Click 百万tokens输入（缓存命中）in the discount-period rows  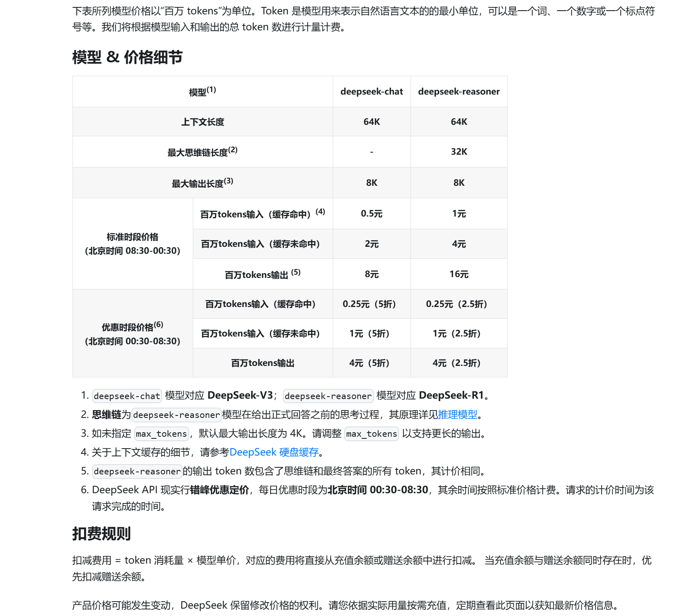(263, 304)
